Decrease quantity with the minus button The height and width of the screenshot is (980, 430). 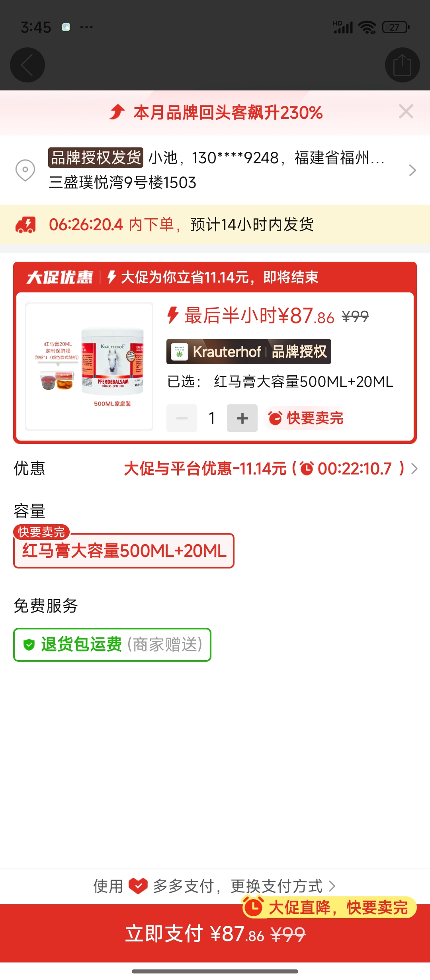(x=182, y=418)
